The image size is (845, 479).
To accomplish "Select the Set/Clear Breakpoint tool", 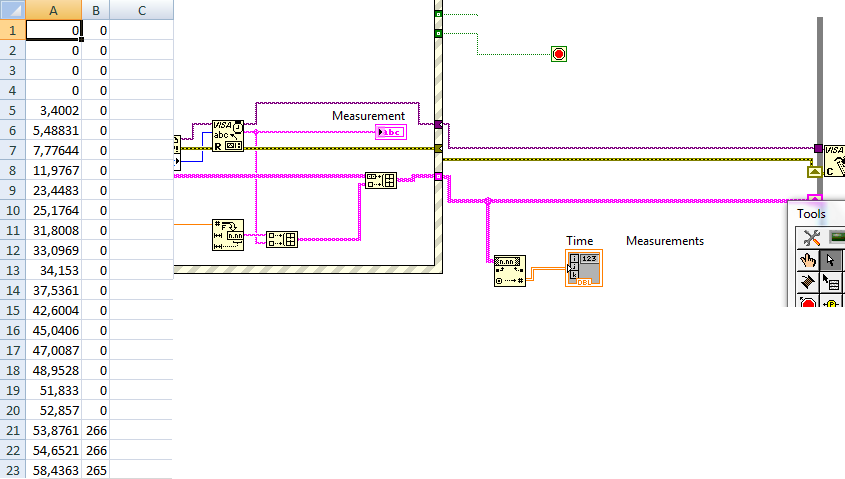I will point(807,302).
